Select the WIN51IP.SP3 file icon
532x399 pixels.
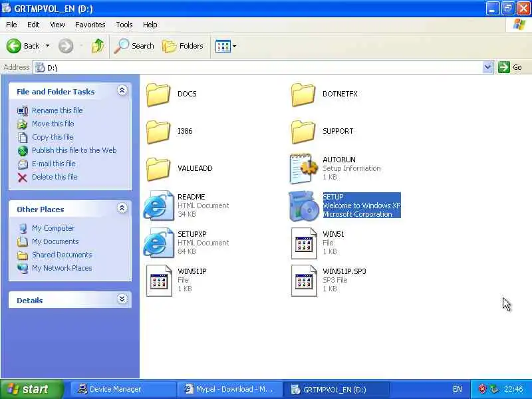pyautogui.click(x=304, y=281)
